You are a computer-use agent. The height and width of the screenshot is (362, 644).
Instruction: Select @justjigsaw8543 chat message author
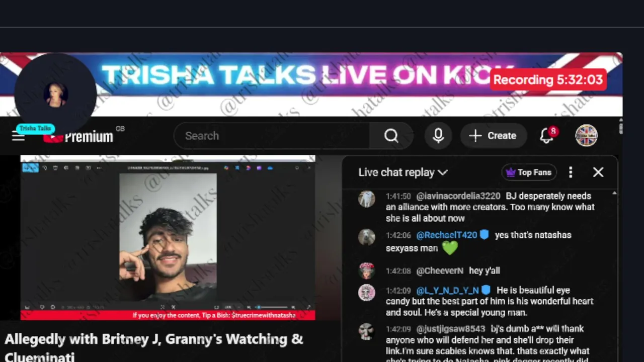[451, 329]
